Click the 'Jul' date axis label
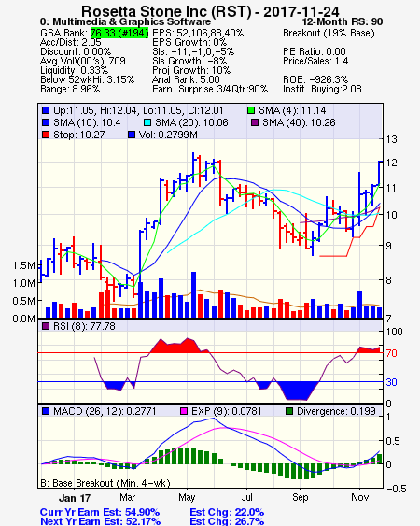Image resolution: width=420 pixels, height=526 pixels. point(247,497)
